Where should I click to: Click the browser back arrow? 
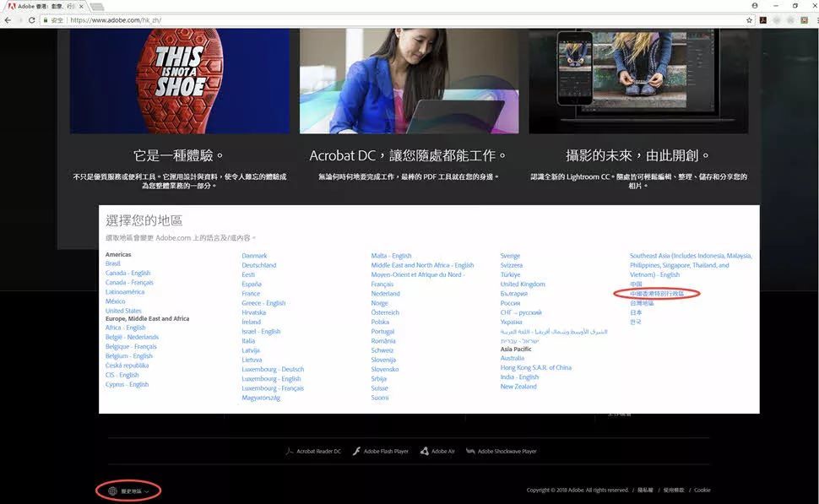(x=8, y=20)
